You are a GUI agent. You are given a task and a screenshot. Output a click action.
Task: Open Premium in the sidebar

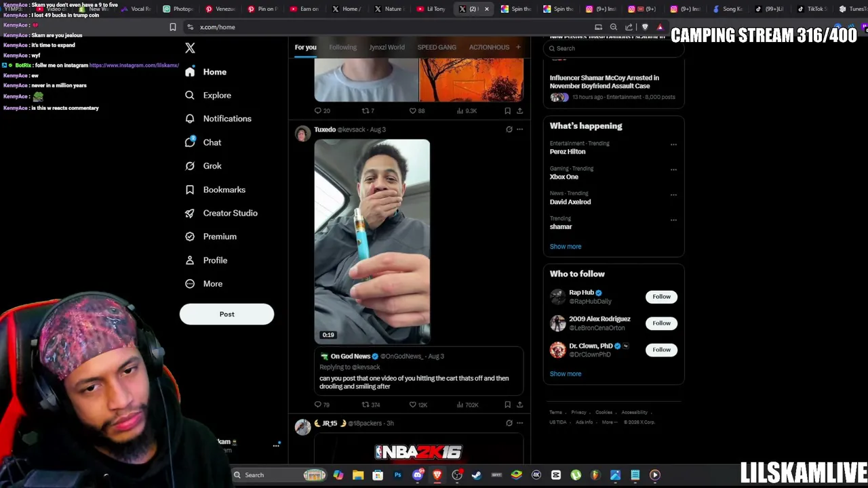(211, 237)
